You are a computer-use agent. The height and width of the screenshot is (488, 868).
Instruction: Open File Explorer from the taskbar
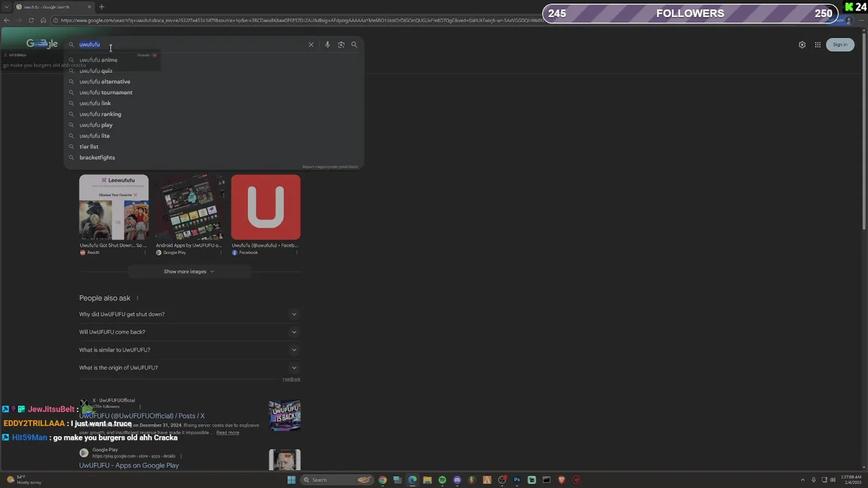[x=427, y=480]
